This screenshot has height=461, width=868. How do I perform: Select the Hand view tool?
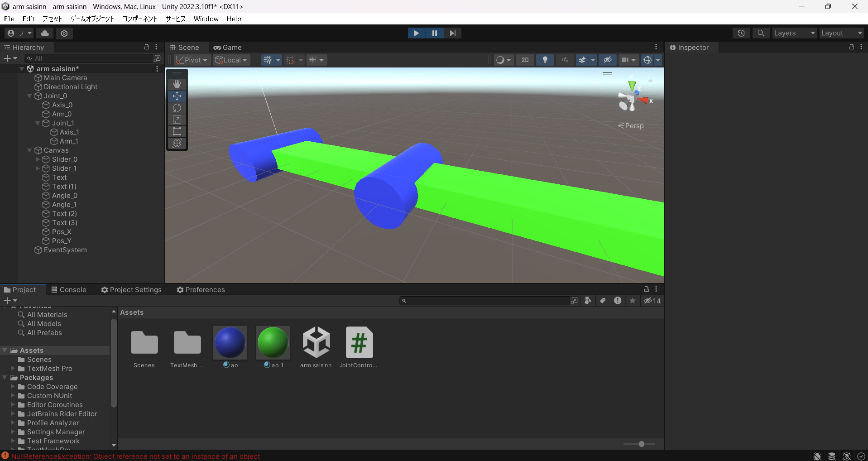click(177, 84)
